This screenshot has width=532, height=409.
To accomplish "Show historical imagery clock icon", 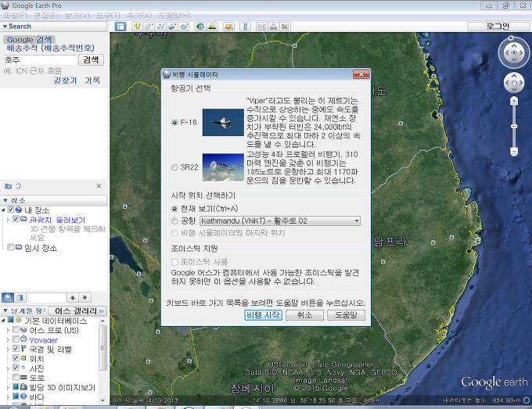I will tap(200, 27).
